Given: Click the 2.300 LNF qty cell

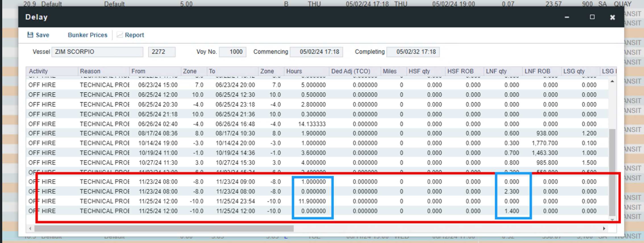Looking at the screenshot, I should tap(511, 191).
